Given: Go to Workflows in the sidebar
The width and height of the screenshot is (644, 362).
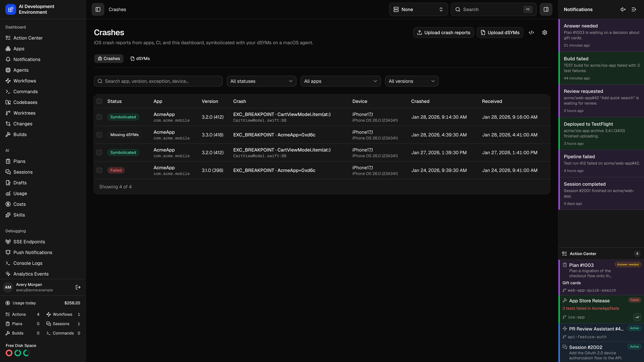Looking at the screenshot, I should [x=43, y=81].
